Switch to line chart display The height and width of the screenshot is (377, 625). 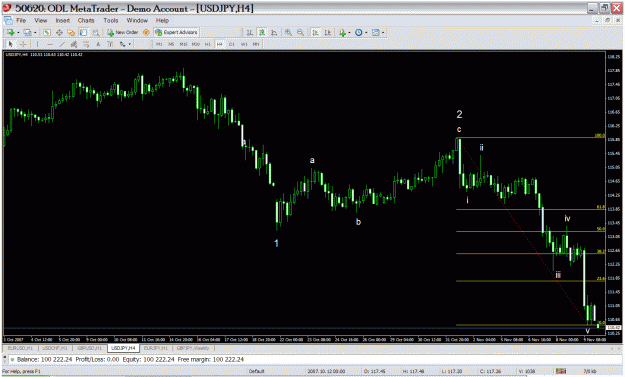tap(274, 33)
